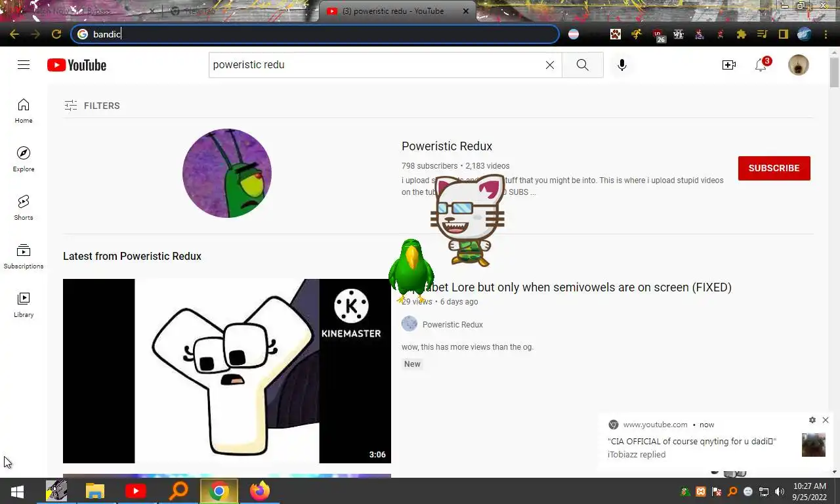Click 'wow, this has more views than the og.'
This screenshot has height=504, width=840.
[x=467, y=347]
